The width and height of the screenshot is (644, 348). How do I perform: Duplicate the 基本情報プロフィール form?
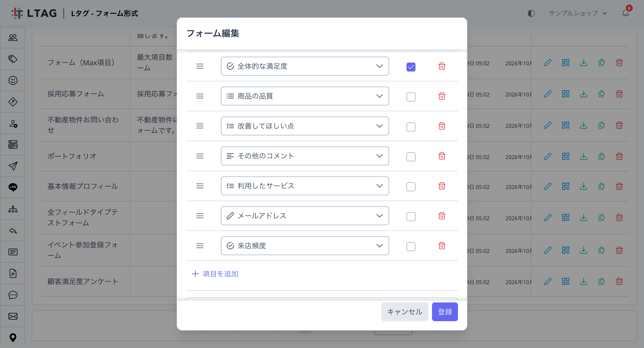[x=602, y=187]
